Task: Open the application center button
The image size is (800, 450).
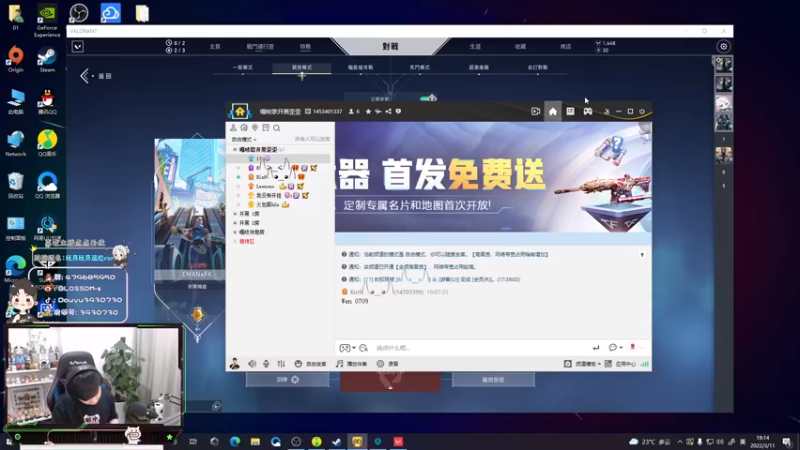Action: pos(620,364)
